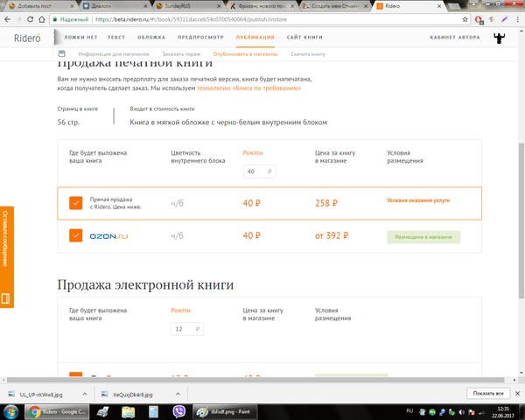Screen dimensions: 525x420
Task: Switch to Ridero Chrome taskbar button
Action: pyautogui.click(x=57, y=411)
